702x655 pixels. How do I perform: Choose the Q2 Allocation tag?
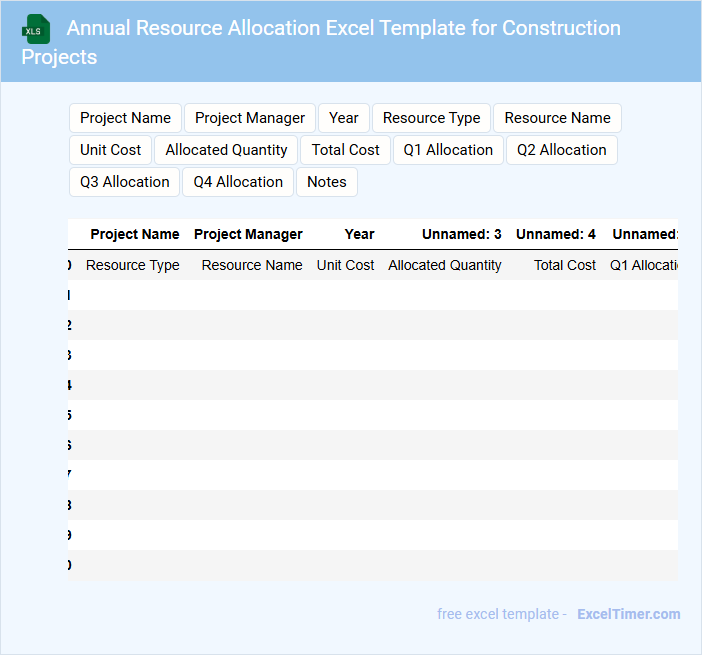click(561, 150)
